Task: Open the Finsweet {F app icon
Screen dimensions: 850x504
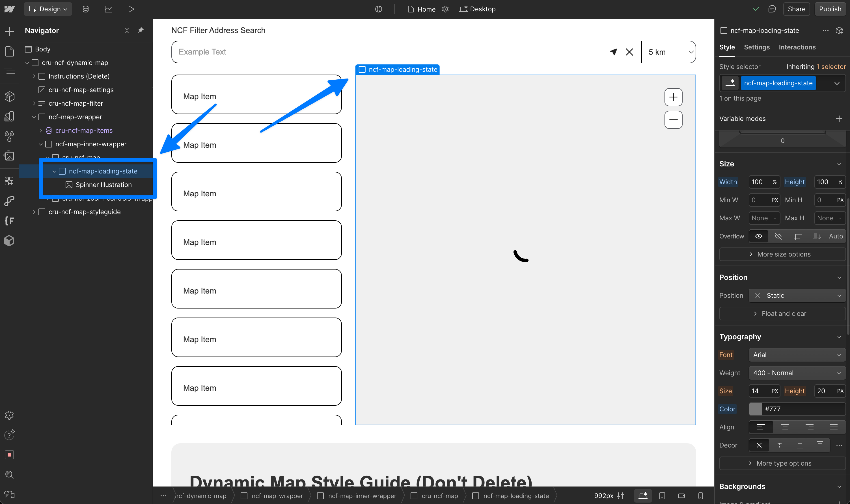Action: coord(10,221)
